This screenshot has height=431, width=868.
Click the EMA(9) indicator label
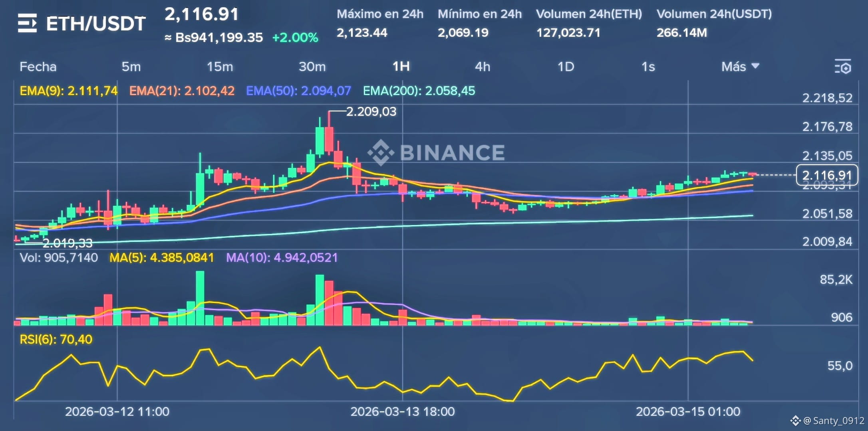[x=69, y=91]
